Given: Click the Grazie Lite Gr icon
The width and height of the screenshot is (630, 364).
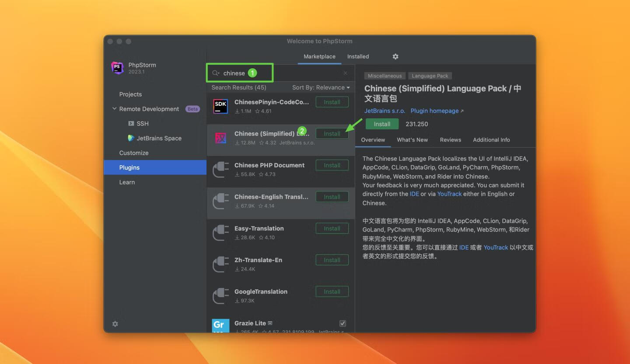Looking at the screenshot, I should click(220, 326).
